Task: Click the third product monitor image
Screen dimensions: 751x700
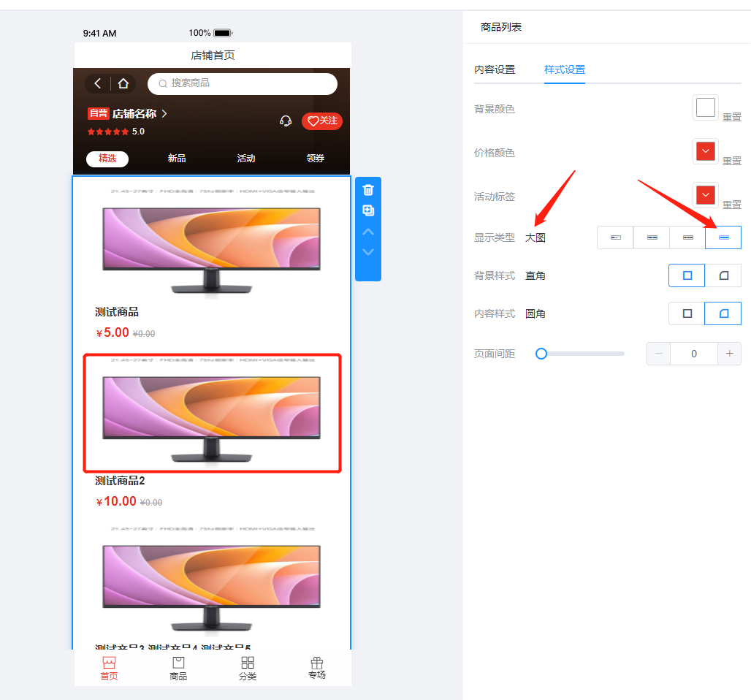Action: (x=212, y=581)
